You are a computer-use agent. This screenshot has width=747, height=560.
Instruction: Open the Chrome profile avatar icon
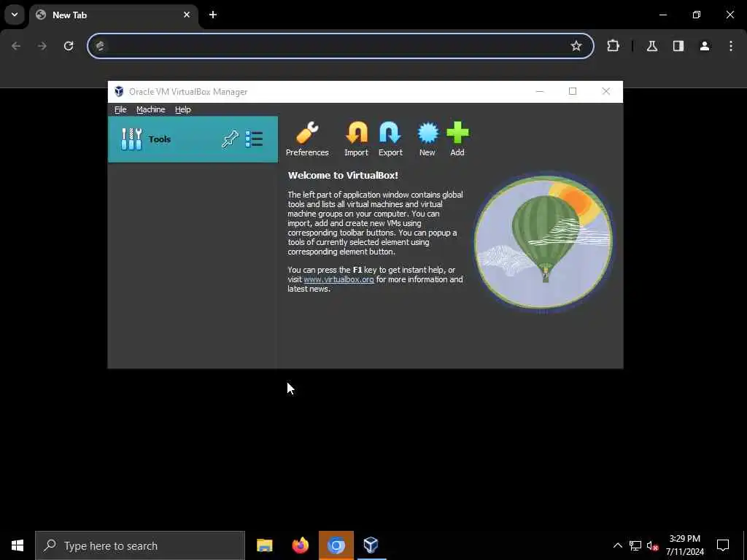pos(705,46)
